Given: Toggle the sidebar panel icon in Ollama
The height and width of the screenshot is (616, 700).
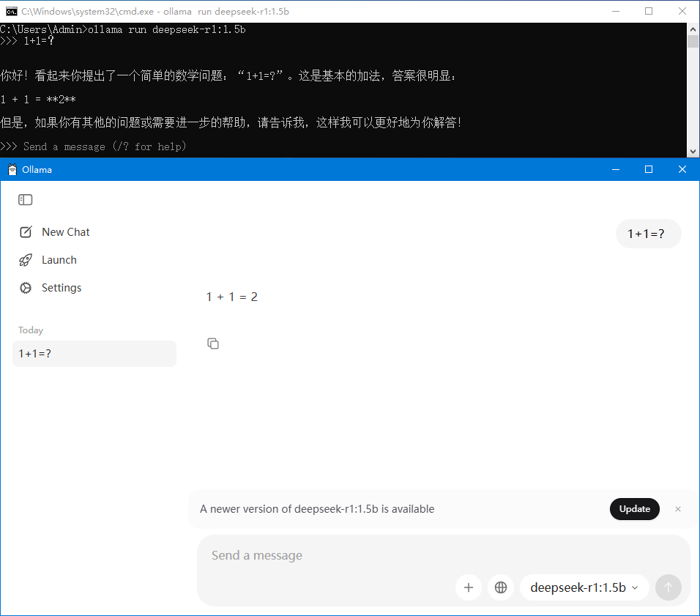Looking at the screenshot, I should coord(26,200).
